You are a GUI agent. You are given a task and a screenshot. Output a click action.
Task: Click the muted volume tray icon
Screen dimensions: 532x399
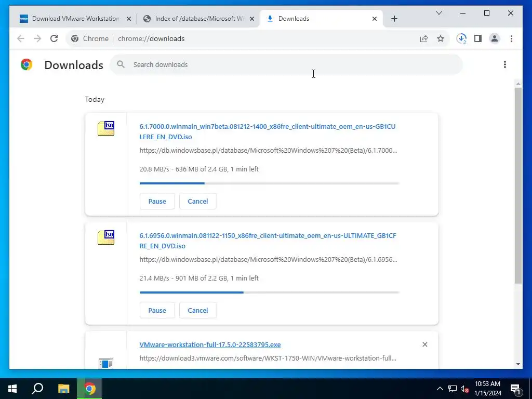(x=465, y=389)
